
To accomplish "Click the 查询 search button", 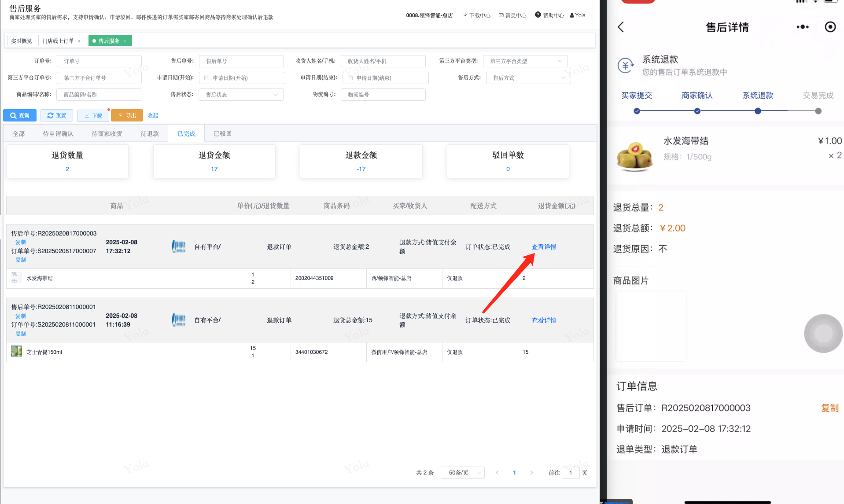I will point(20,115).
